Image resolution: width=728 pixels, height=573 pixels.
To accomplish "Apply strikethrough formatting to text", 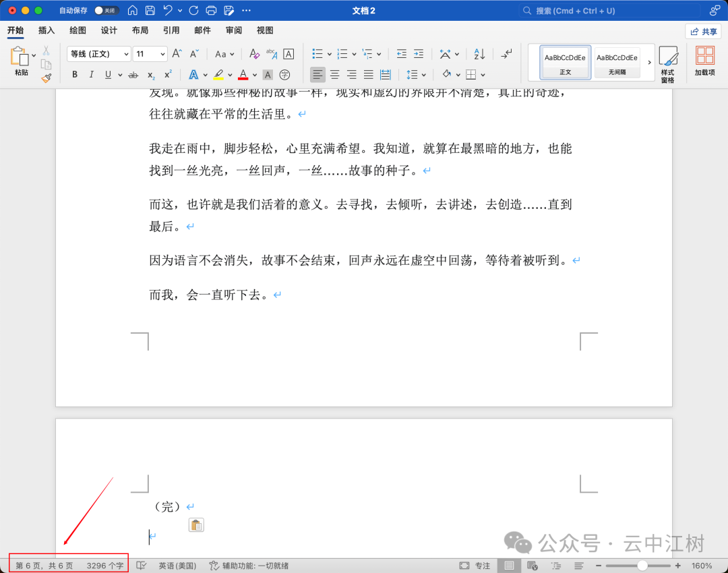I will point(133,75).
